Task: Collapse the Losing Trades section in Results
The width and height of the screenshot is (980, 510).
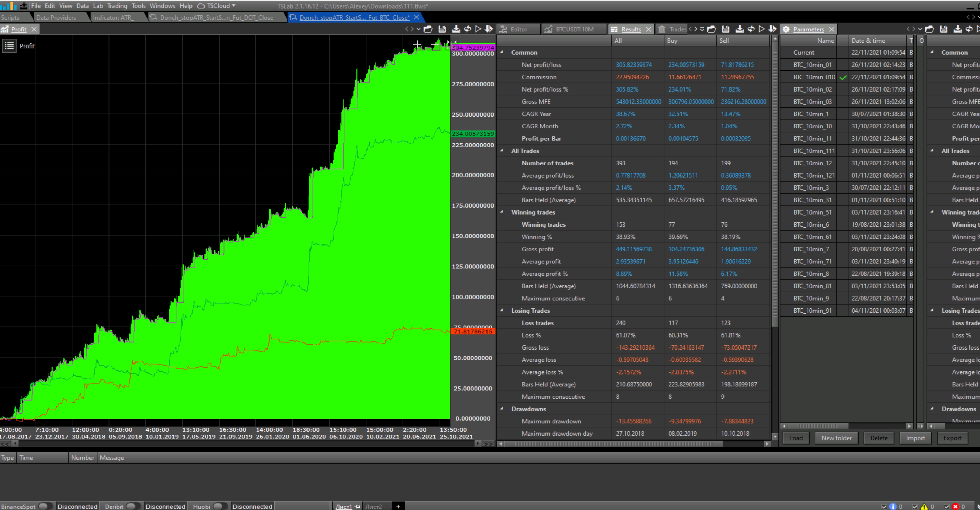Action: [502, 310]
